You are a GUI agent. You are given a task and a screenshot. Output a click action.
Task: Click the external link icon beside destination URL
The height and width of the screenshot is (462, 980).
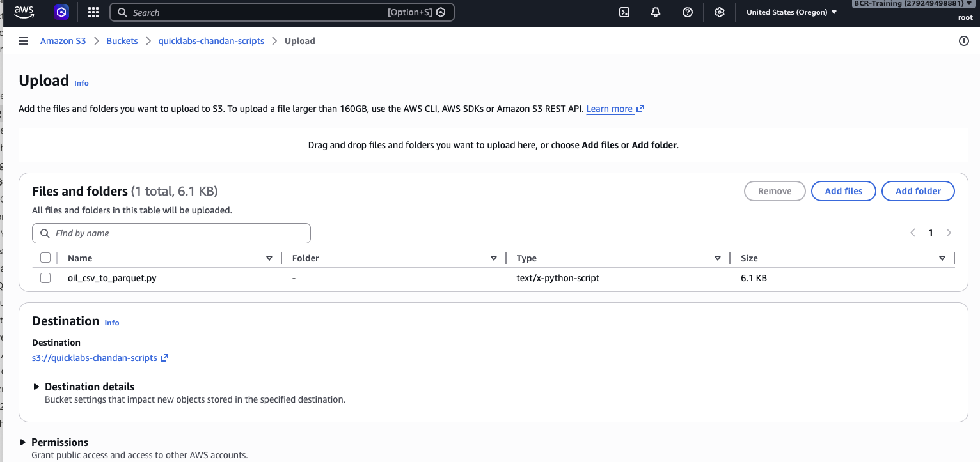tap(164, 358)
